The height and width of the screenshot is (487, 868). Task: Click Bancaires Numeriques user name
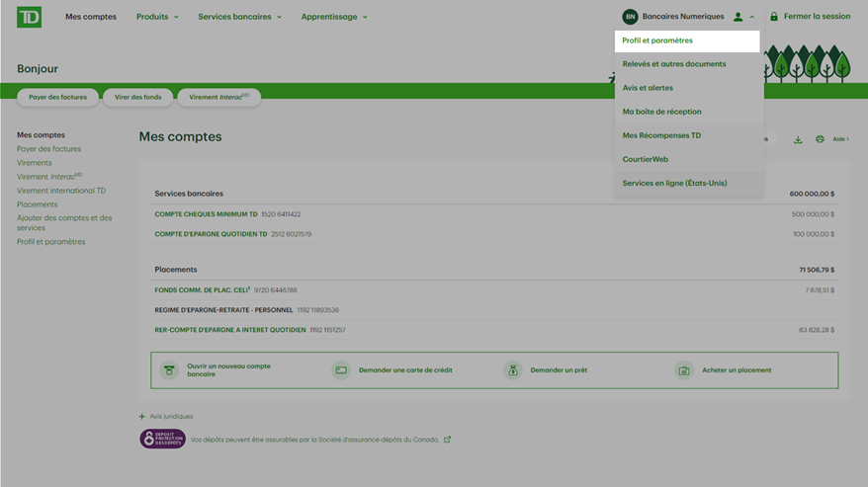tap(683, 17)
